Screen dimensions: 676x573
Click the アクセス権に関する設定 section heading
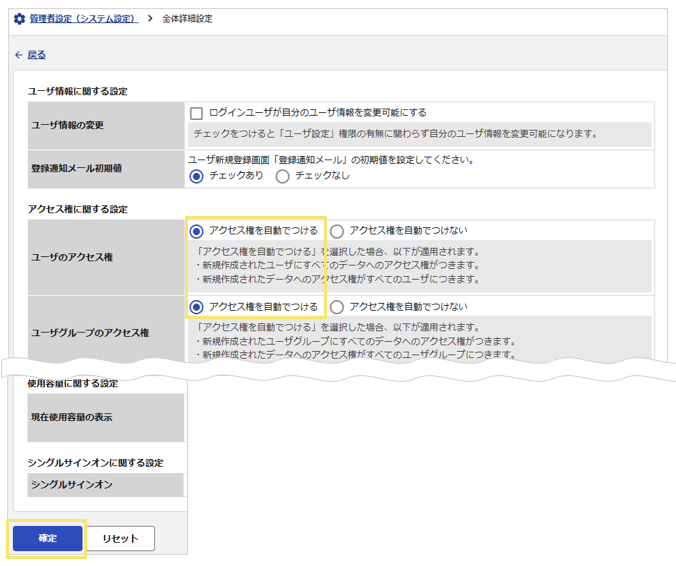[x=78, y=210]
